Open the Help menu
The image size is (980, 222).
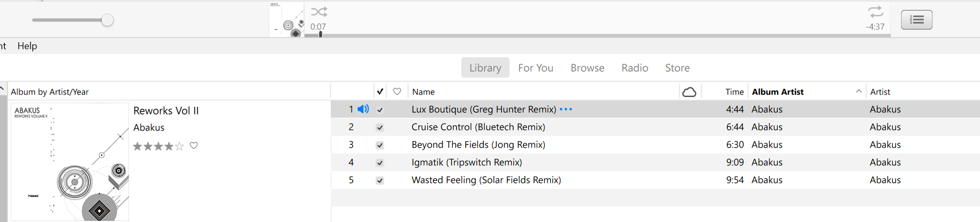[x=27, y=46]
